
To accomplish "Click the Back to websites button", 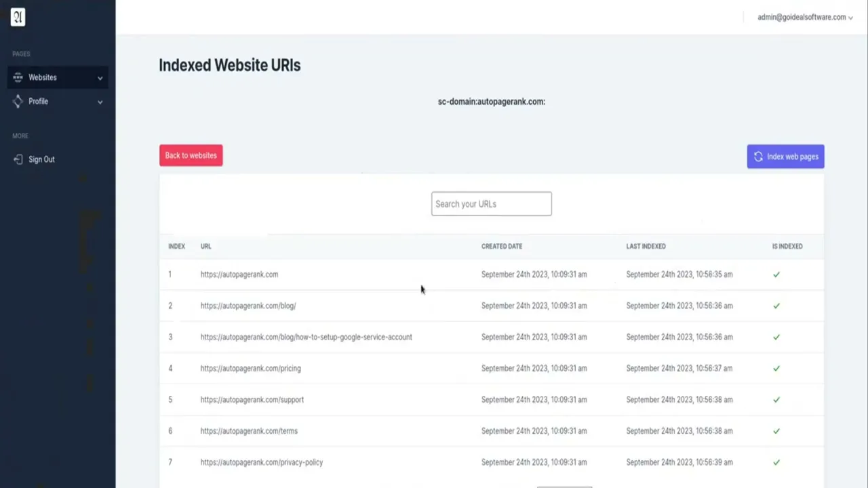I will point(191,155).
